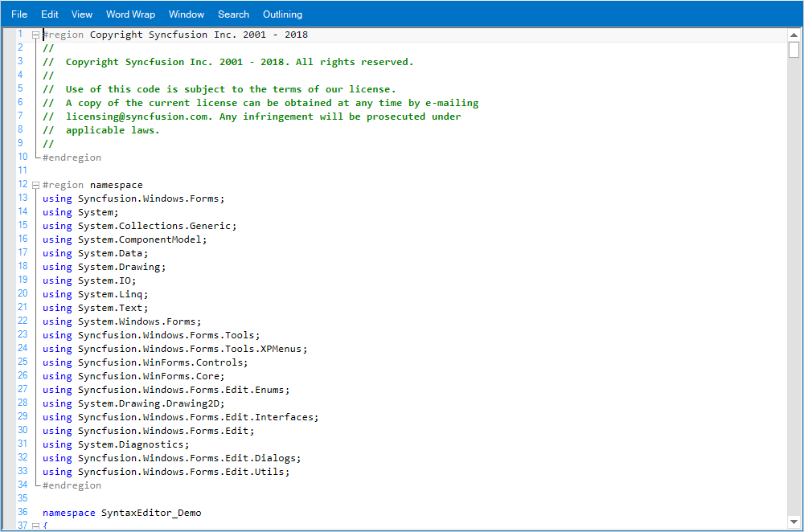The image size is (804, 532).
Task: Click 'using System.Data;' line
Action: tap(96, 253)
